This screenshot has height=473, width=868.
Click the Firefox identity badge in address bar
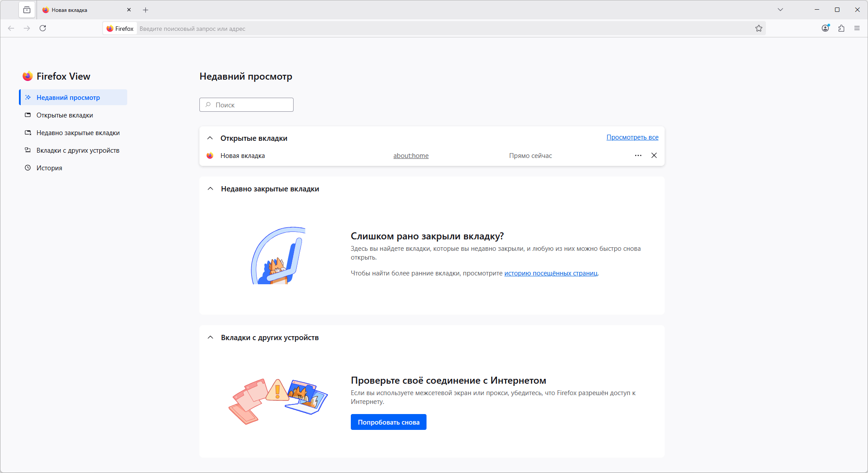click(x=120, y=29)
